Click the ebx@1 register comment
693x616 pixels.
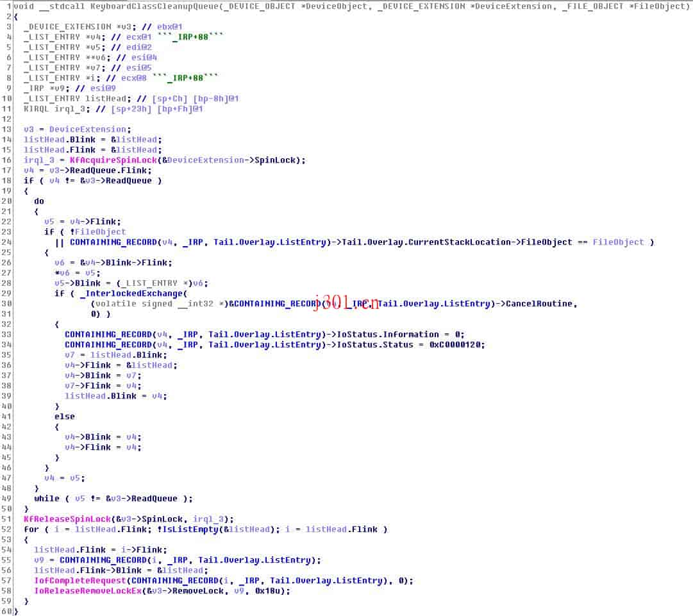pyautogui.click(x=170, y=26)
